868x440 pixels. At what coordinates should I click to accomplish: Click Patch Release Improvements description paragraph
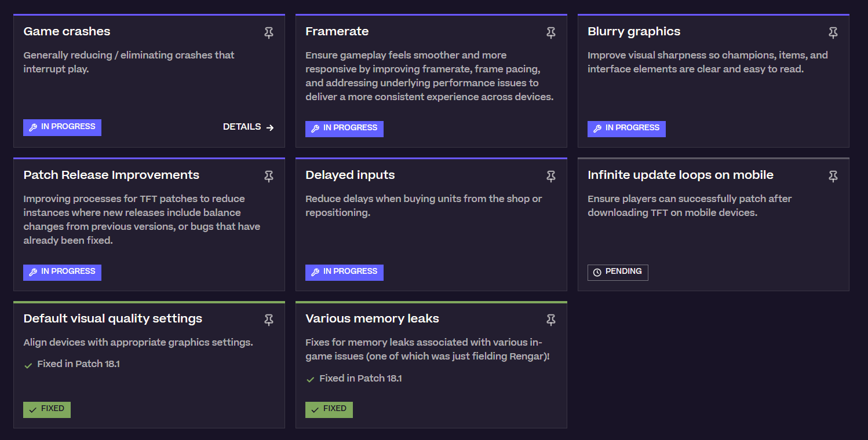(x=142, y=219)
